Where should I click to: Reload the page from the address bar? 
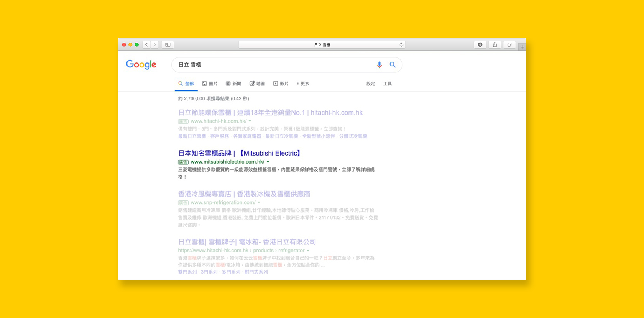click(401, 45)
